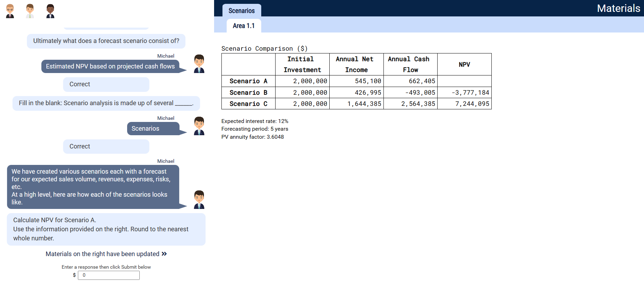644x283 pixels.
Task: Click the 'Scenario Comparison ($)' table title
Action: 264,49
